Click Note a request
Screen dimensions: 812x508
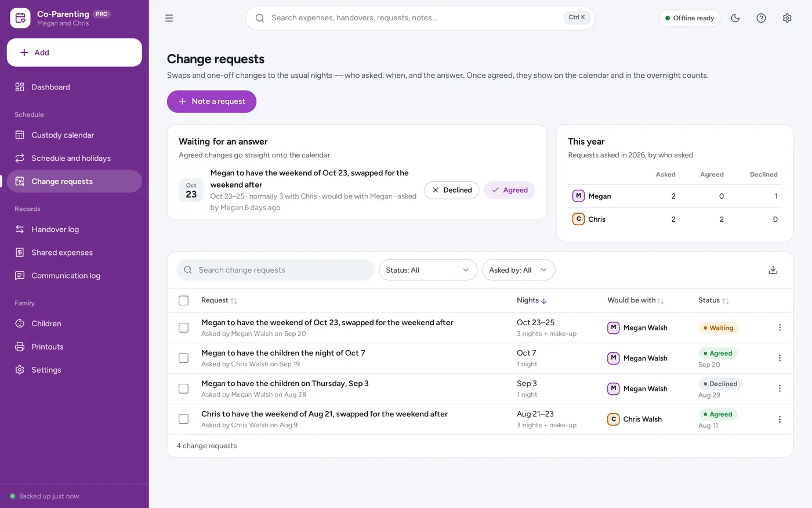212,102
